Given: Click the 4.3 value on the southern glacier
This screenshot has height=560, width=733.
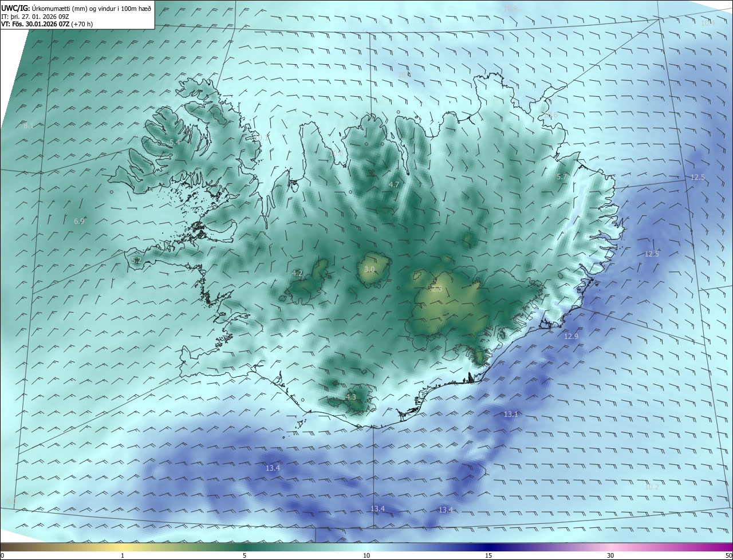Looking at the screenshot, I should point(350,397).
